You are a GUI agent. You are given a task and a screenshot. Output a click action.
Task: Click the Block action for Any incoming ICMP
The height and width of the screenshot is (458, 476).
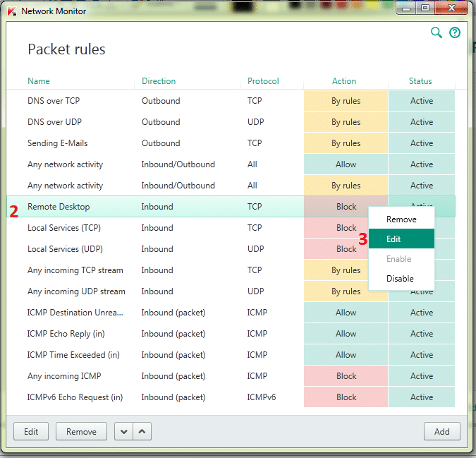(x=346, y=376)
